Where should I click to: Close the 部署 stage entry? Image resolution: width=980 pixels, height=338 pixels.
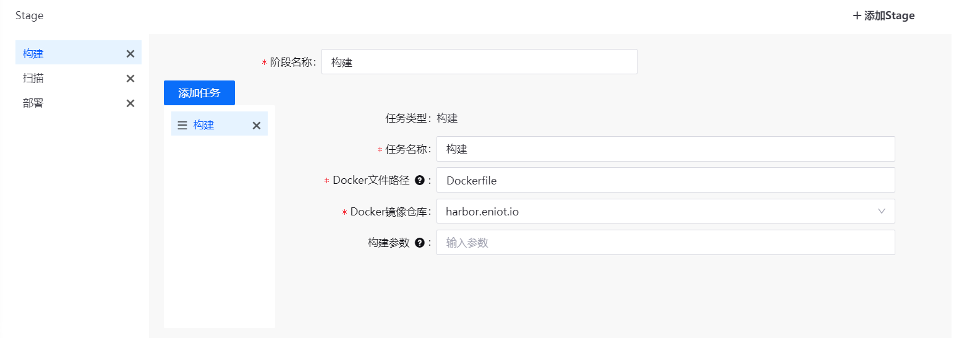tap(130, 103)
